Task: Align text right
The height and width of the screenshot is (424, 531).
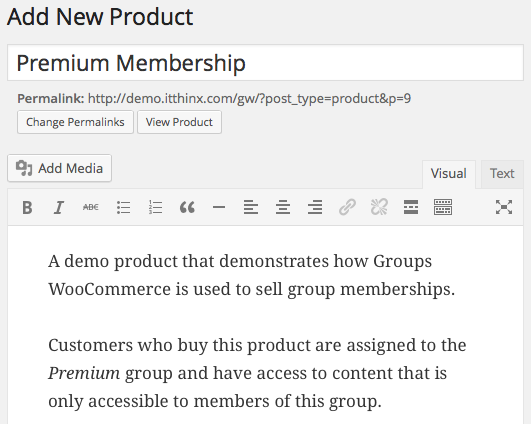Action: (x=315, y=207)
